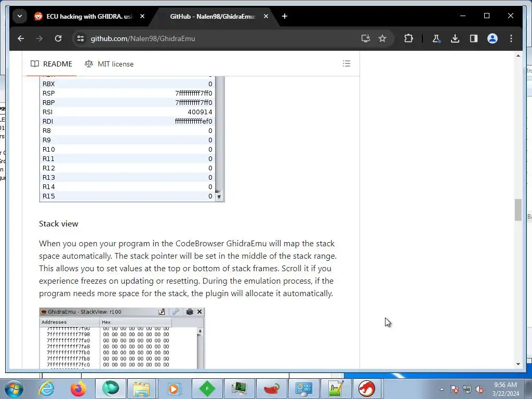This screenshot has height=399, width=532.
Task: Toggle the browser side panel
Action: (x=474, y=38)
